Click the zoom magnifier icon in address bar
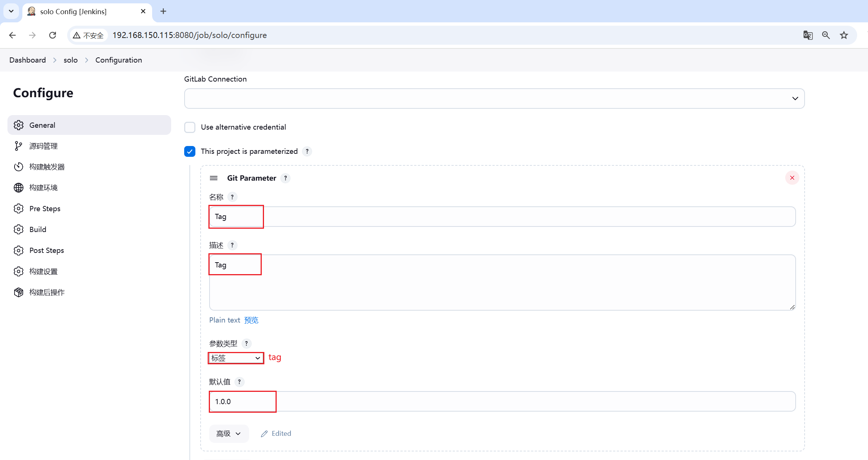 (826, 35)
